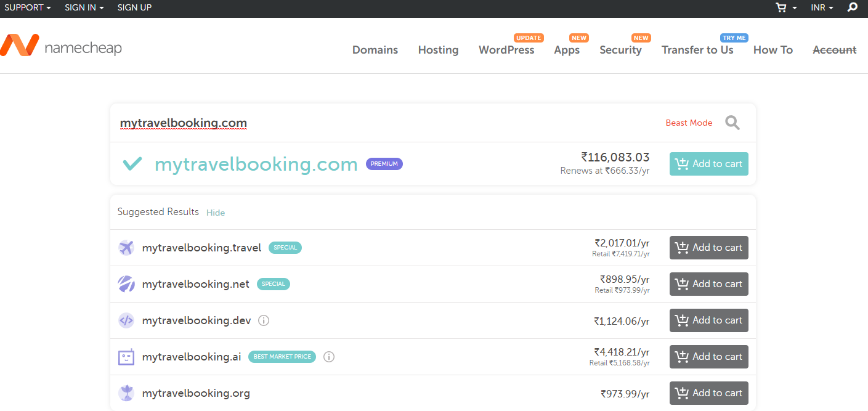Viewport: 868px width, 411px height.
Task: Click the info icon next to mytravelbooking.dev
Action: point(264,320)
